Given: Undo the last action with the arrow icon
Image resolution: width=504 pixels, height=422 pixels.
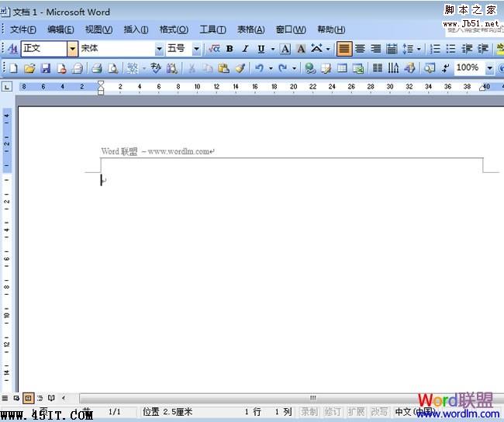Looking at the screenshot, I should click(259, 67).
